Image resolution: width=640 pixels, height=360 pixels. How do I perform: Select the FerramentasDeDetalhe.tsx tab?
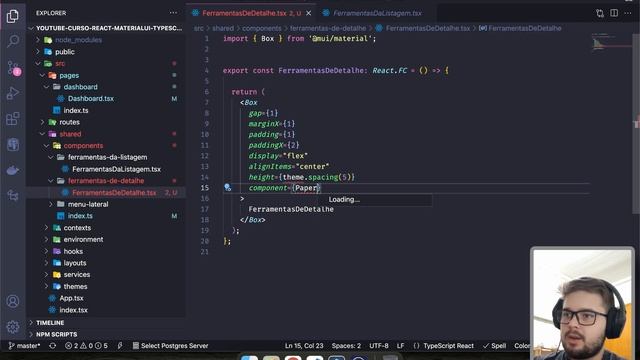[251, 13]
